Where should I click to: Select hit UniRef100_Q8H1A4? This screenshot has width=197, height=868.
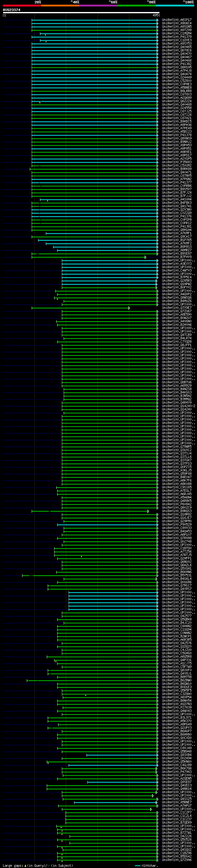tap(177, 230)
